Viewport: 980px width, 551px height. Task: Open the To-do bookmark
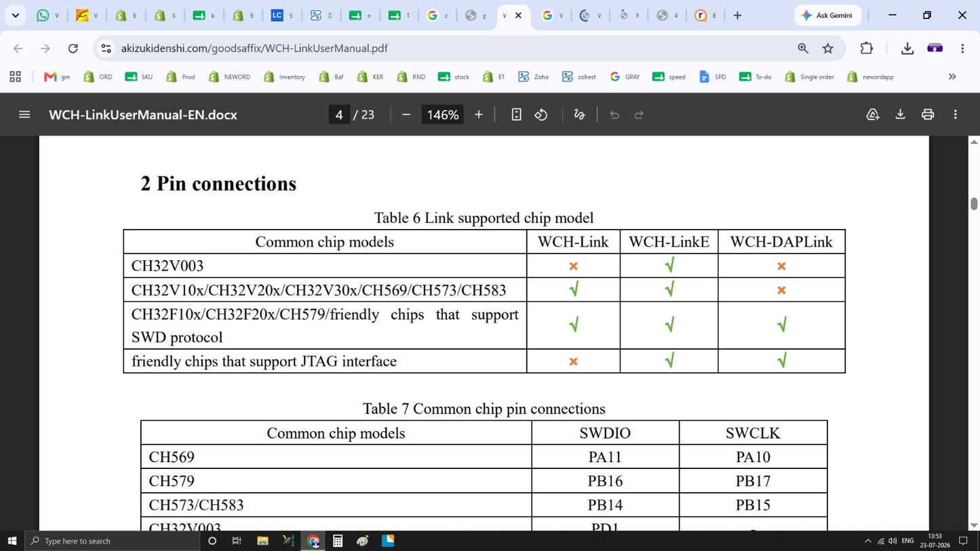pos(756,77)
